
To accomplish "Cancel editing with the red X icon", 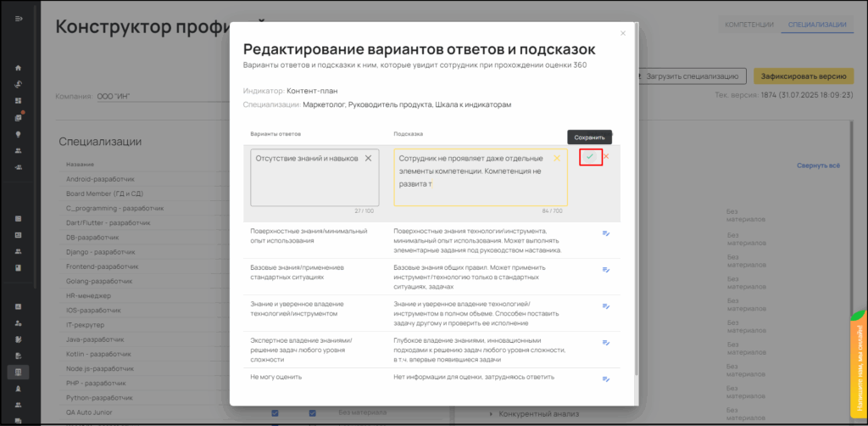I will [606, 156].
